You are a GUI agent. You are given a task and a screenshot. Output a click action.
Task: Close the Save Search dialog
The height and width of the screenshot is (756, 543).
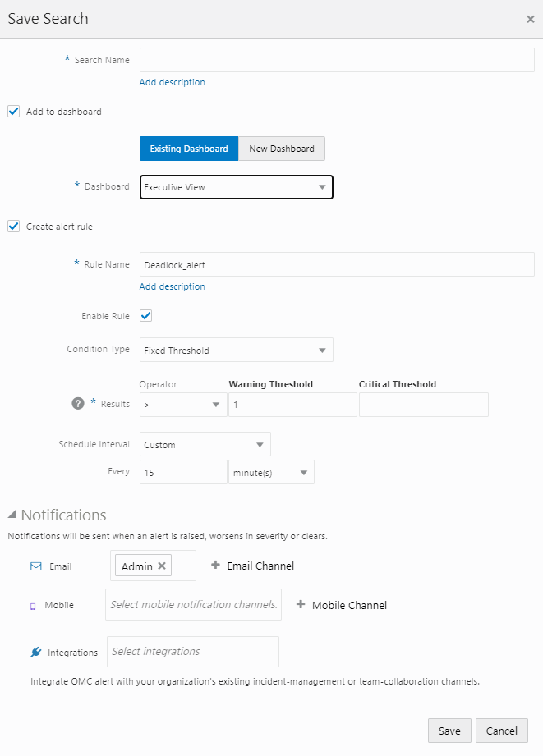(x=530, y=18)
